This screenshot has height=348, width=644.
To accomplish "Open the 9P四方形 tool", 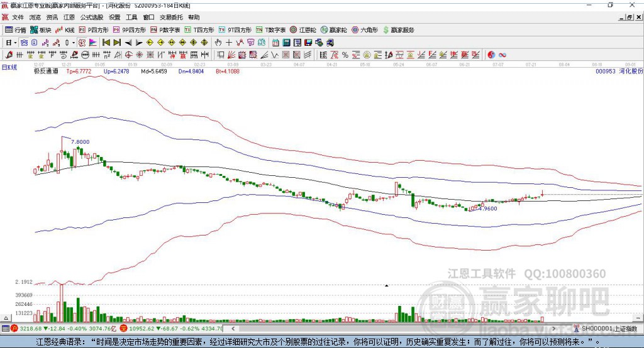I will tap(130, 30).
